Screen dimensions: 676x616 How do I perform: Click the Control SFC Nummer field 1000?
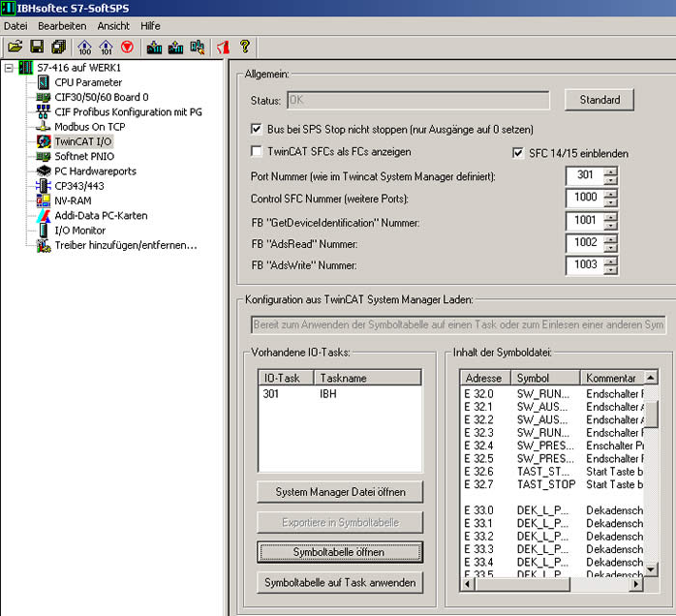tap(585, 199)
